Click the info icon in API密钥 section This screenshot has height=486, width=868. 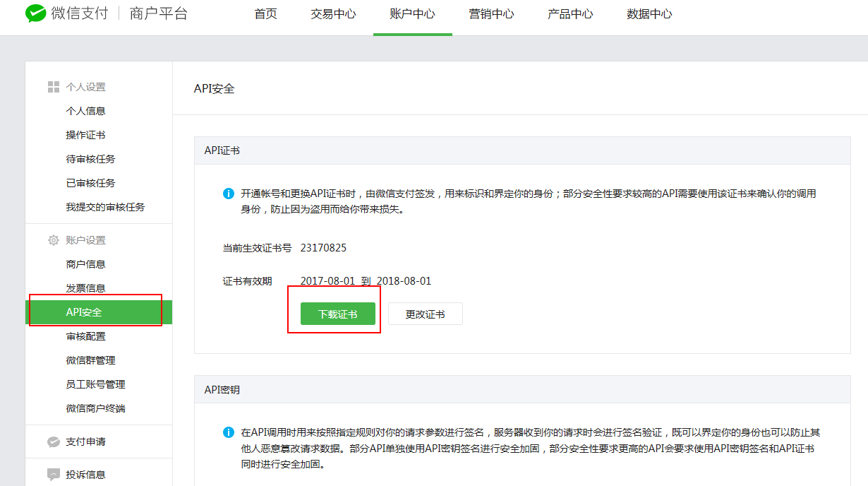tap(228, 432)
